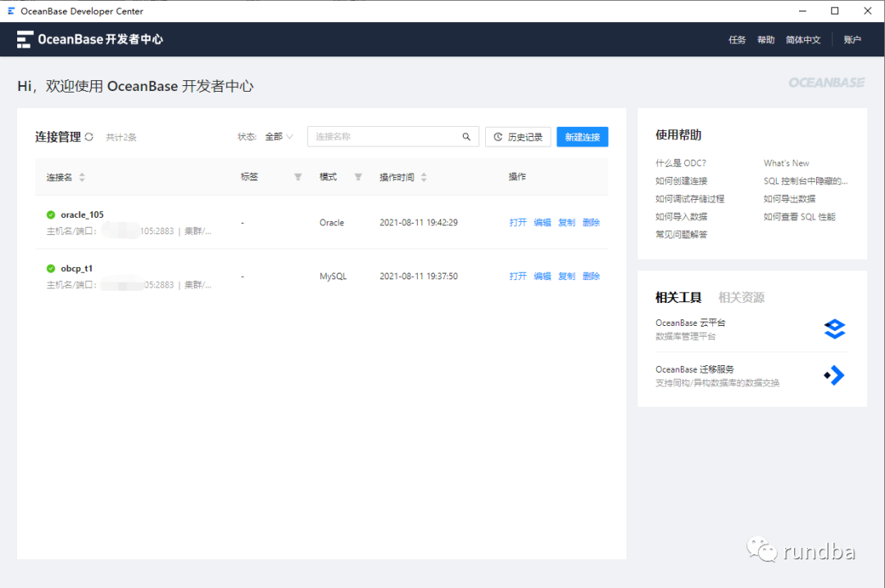
Task: Minimize the OceanBase Developer Center window
Action: 802,11
